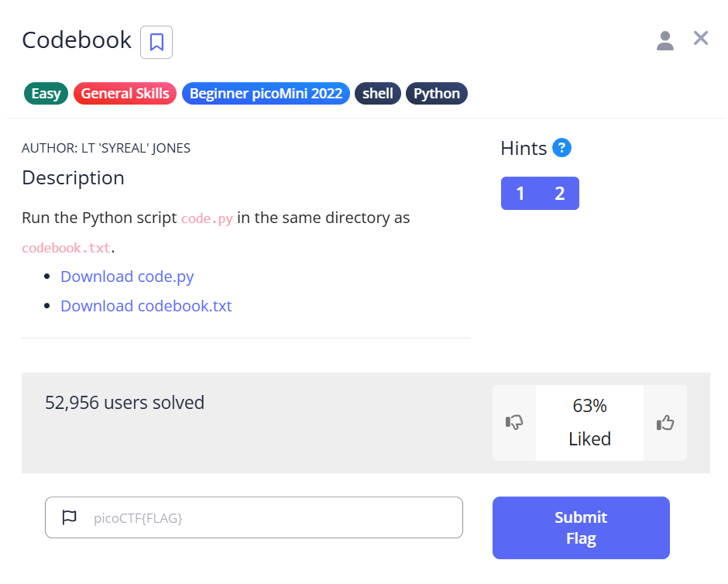The width and height of the screenshot is (728, 584).
Task: Click the thumbs down dislike icon
Action: (x=514, y=423)
